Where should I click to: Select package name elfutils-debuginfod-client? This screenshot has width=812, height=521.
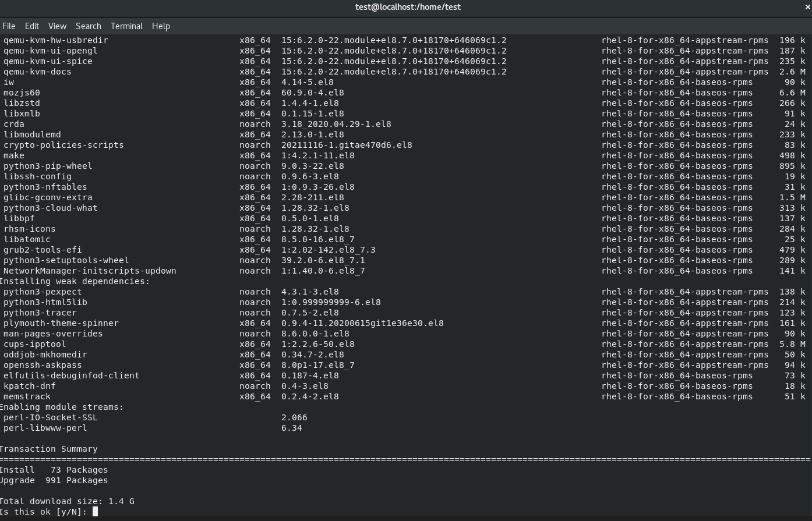[72, 375]
